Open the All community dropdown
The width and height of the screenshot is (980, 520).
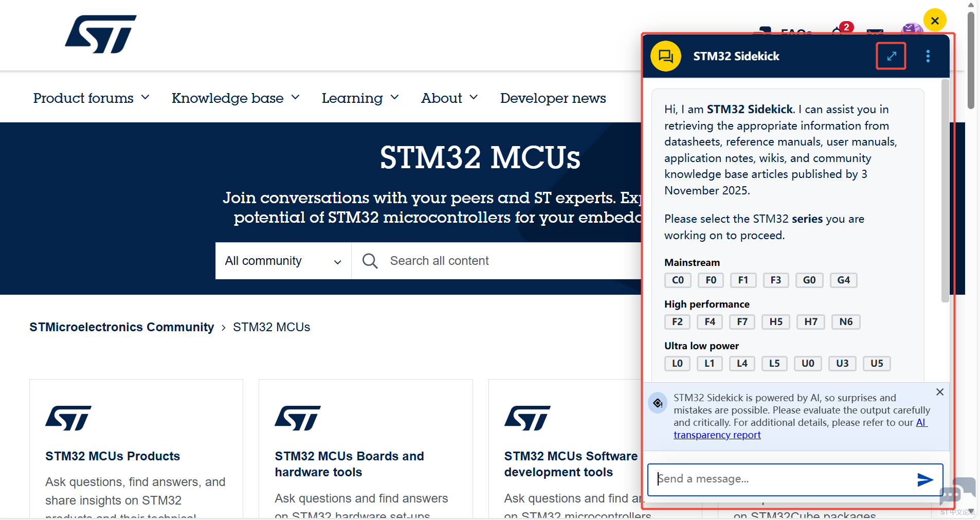coord(283,261)
